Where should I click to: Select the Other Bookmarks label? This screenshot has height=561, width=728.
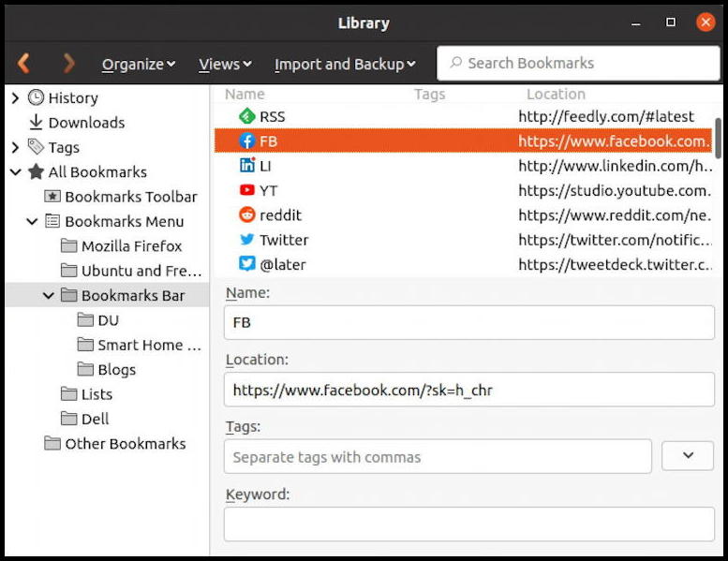(126, 444)
